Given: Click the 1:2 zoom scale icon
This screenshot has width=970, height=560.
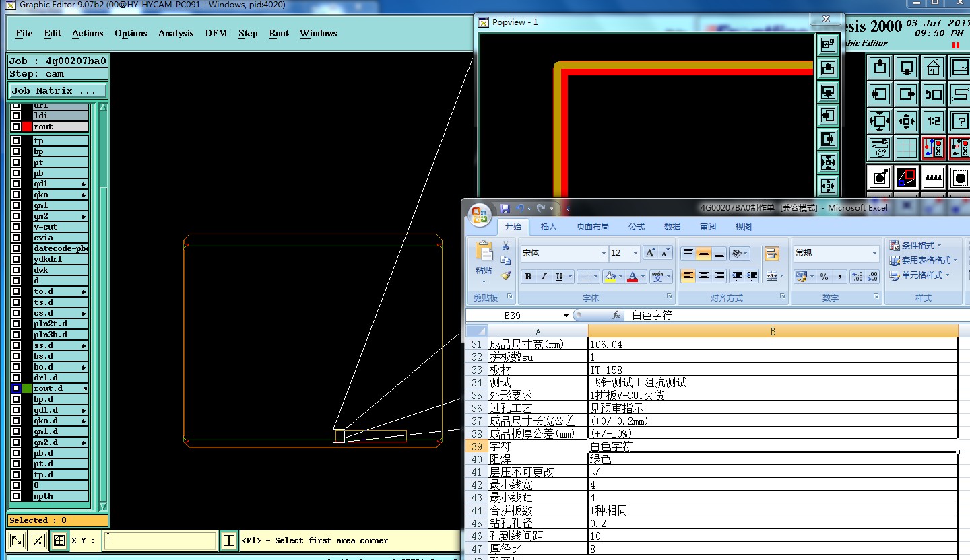Looking at the screenshot, I should (x=933, y=121).
